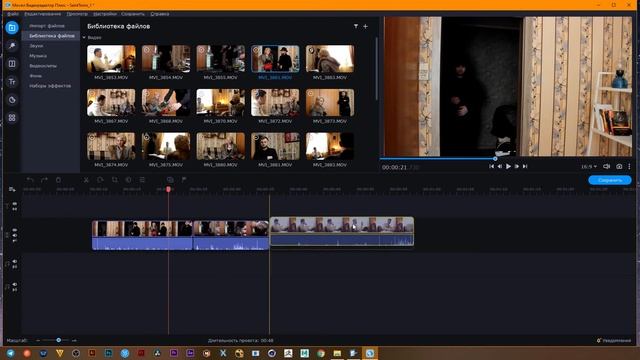Zoom in timeline with the plus icon
Screen dimensions: 640x360
point(74,340)
